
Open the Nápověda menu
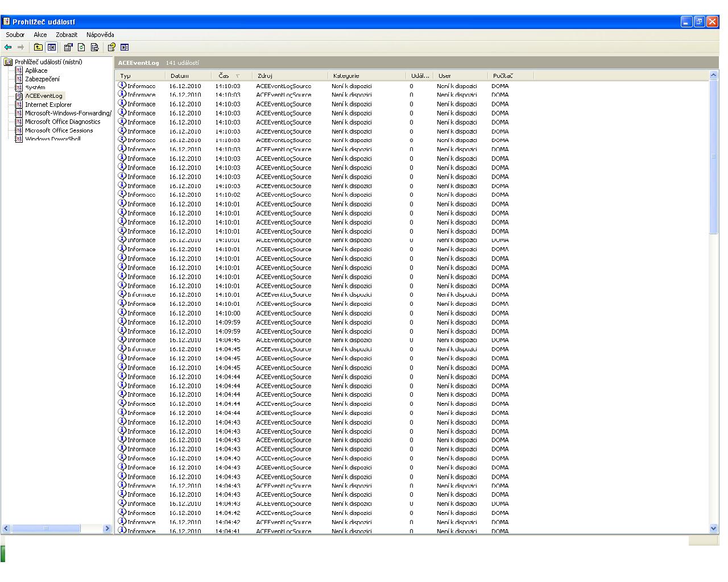point(100,35)
